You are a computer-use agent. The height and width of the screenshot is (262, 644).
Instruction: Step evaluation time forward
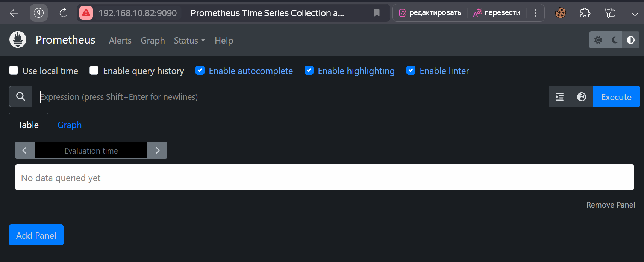(x=158, y=151)
